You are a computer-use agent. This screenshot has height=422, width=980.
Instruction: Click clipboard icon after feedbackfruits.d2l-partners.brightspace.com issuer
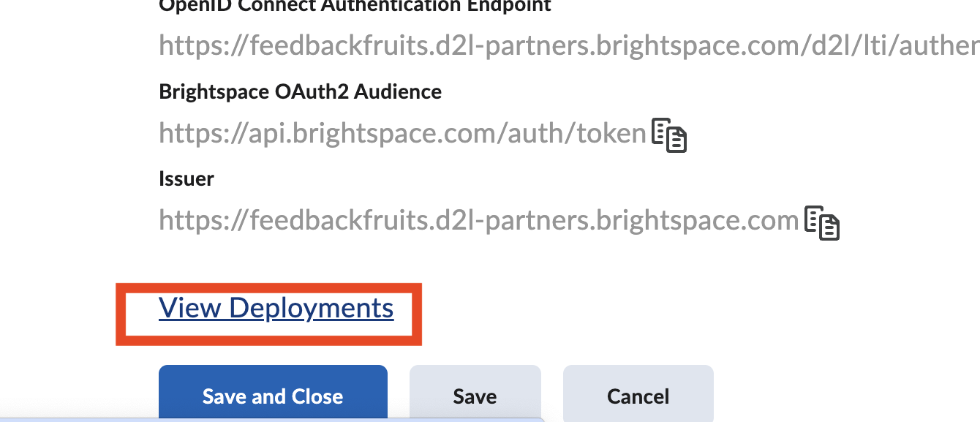tap(822, 223)
